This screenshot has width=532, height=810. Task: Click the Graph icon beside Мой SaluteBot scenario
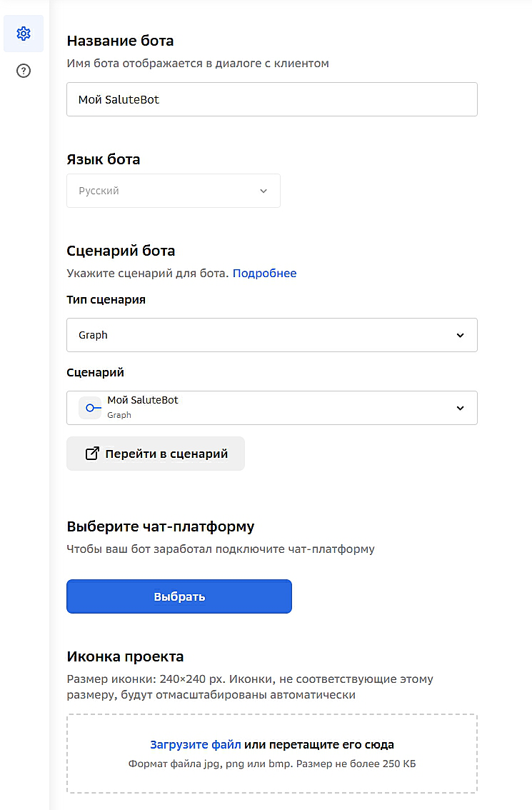pos(91,408)
